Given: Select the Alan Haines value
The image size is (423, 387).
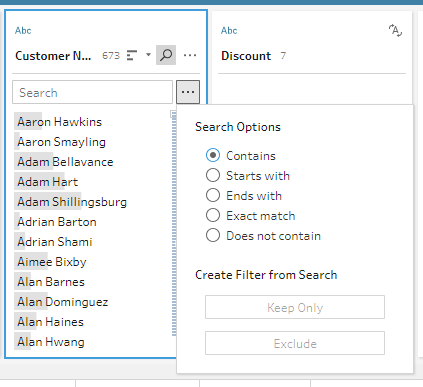Looking at the screenshot, I should (51, 322).
